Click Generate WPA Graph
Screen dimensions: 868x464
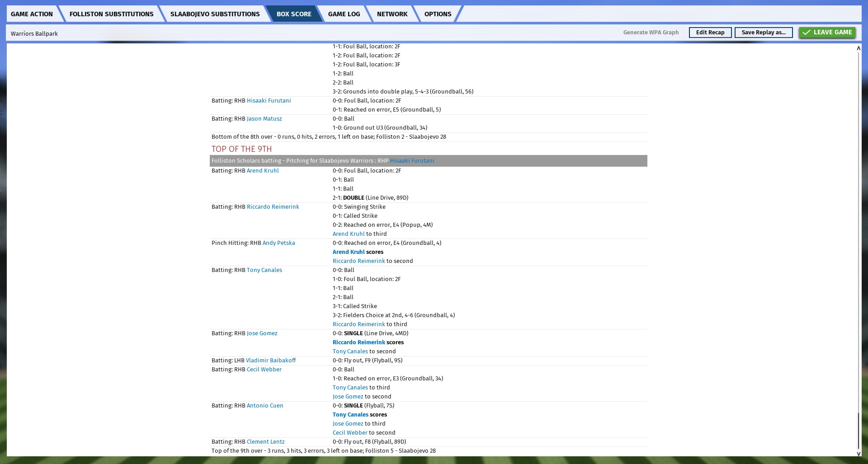pos(651,33)
